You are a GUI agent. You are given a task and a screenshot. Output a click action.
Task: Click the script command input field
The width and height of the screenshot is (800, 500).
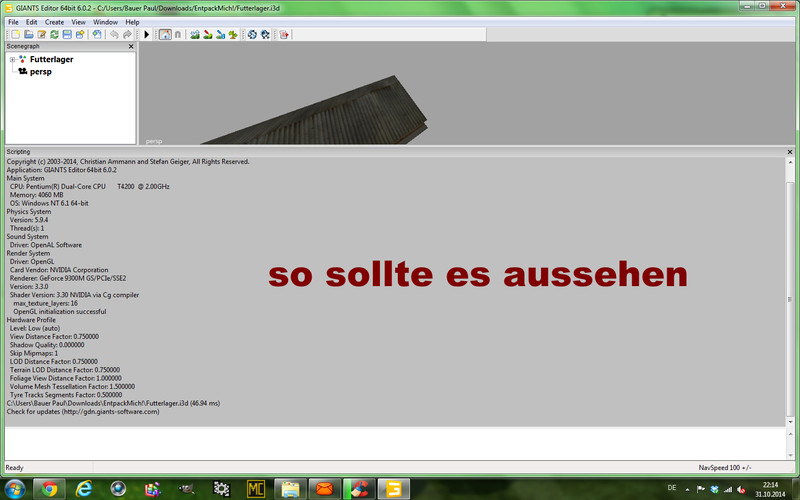395,443
